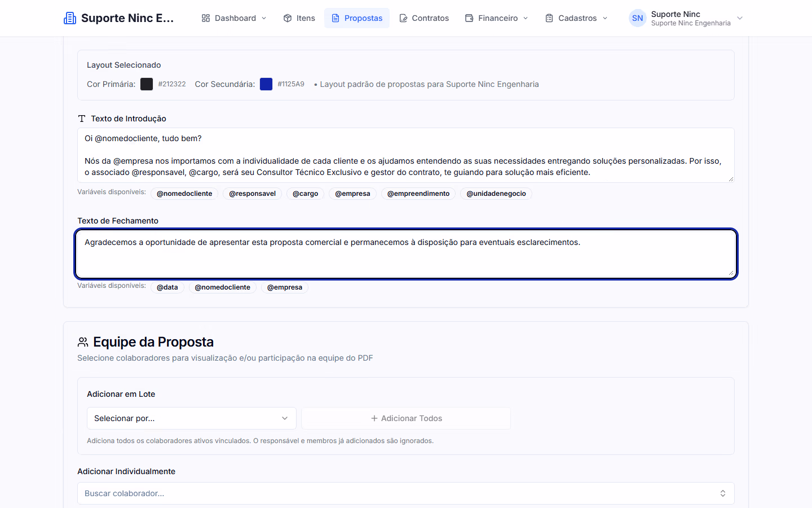Click the SN user avatar
Viewport: 812px width, 508px height.
638,18
